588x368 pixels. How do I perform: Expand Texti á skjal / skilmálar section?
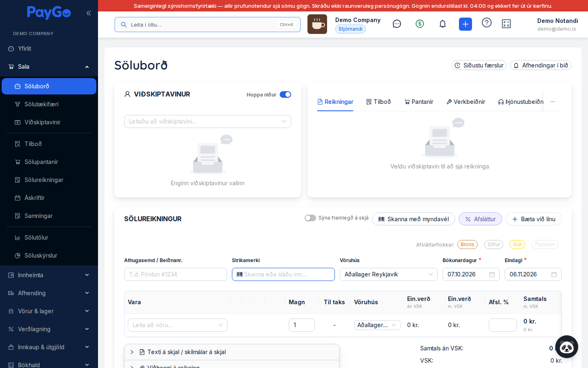point(232,352)
